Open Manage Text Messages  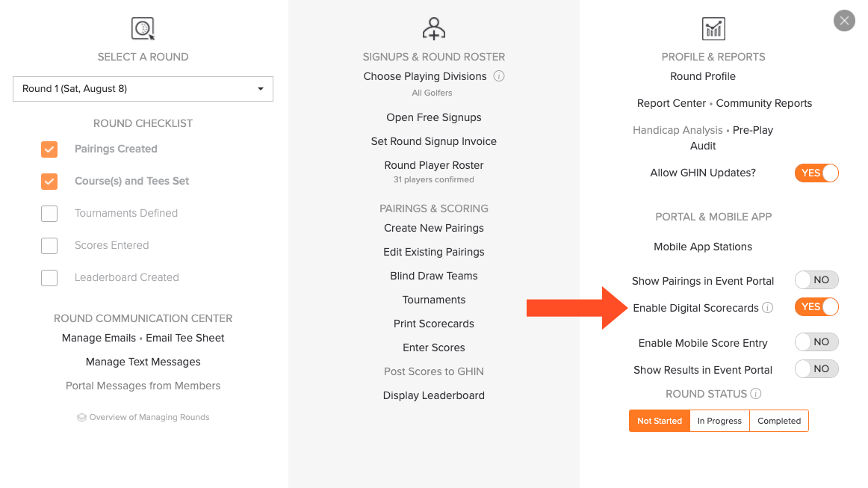click(x=143, y=362)
